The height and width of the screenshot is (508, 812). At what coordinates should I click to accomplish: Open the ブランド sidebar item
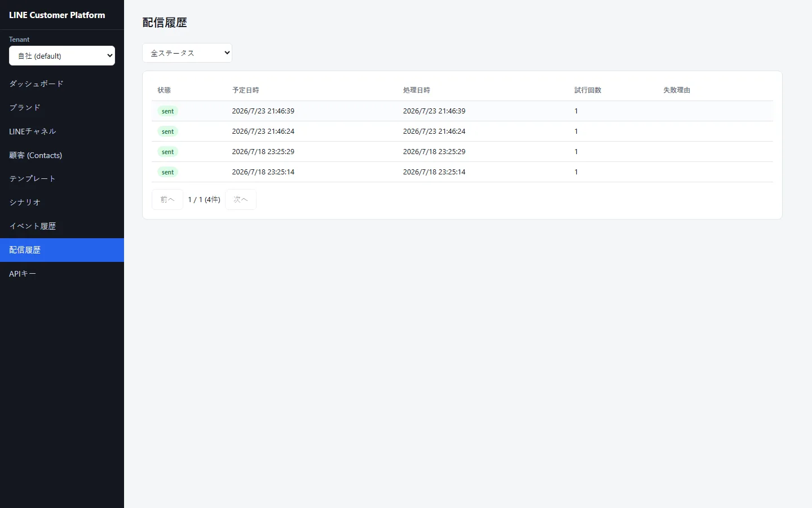tap(62, 107)
